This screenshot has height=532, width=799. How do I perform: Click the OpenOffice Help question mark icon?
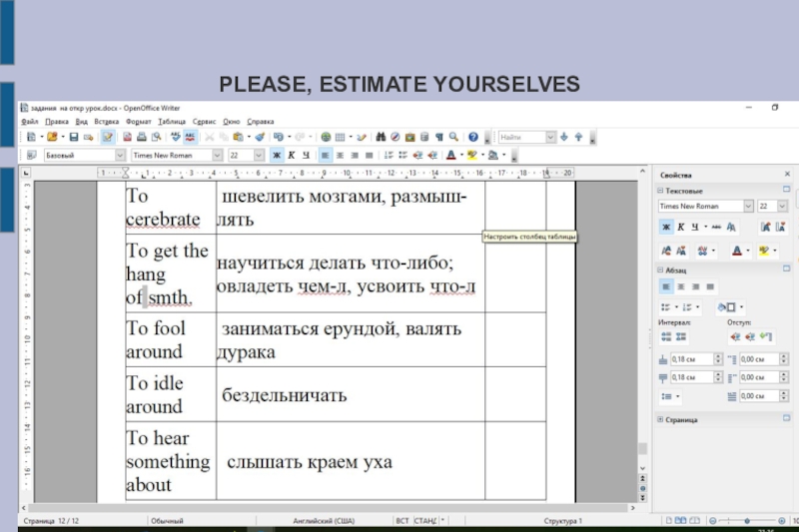(474, 137)
